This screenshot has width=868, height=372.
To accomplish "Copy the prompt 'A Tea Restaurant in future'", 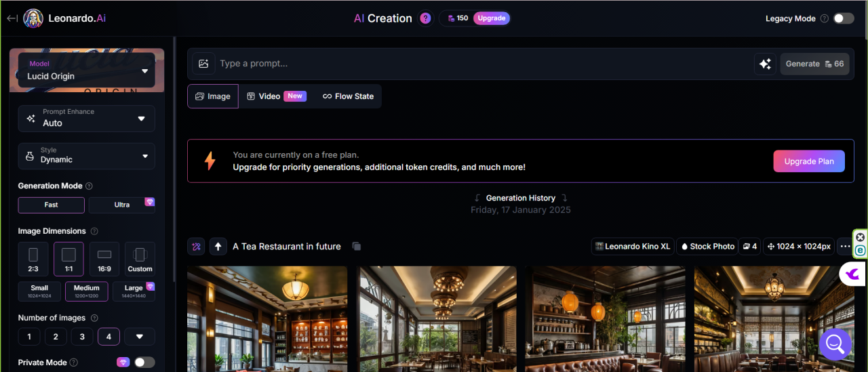I will coord(357,247).
